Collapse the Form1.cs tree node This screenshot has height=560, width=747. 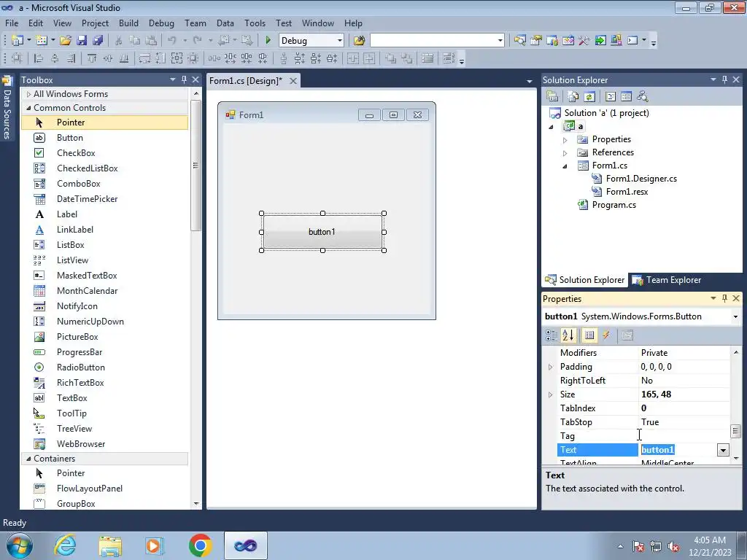565,166
